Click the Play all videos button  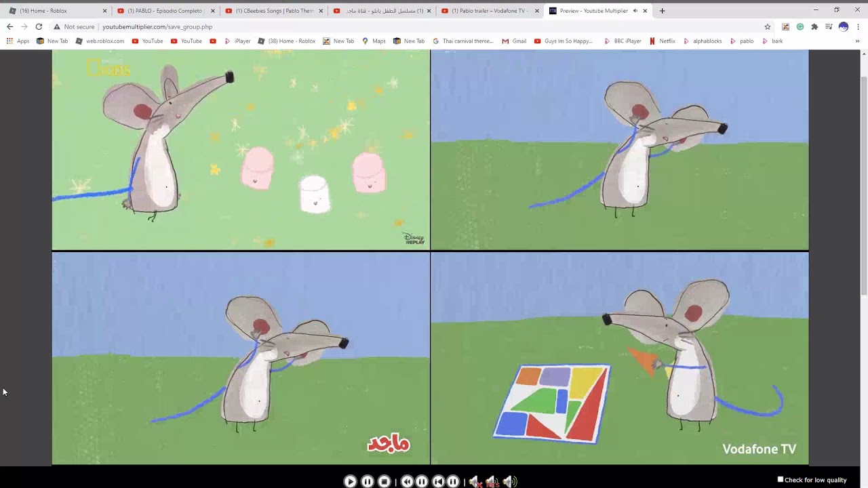350,481
